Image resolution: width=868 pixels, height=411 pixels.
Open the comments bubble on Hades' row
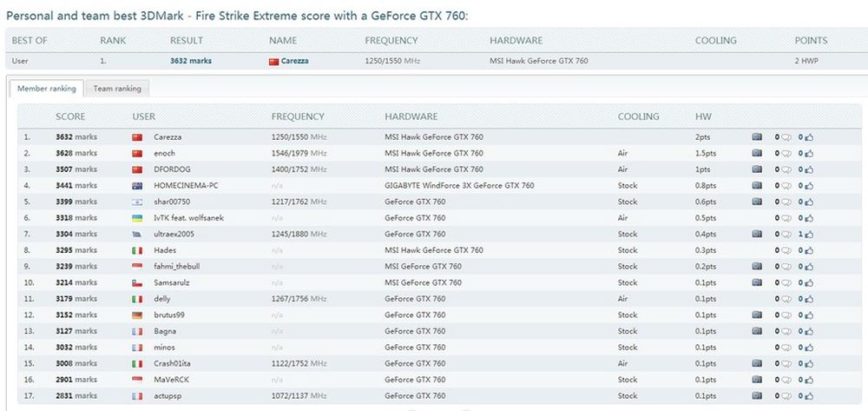tap(786, 250)
